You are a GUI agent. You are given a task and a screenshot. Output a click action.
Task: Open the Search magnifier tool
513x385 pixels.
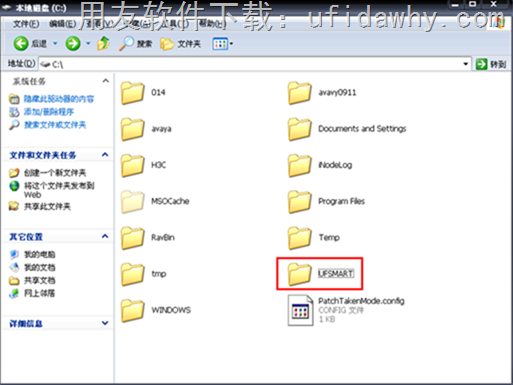pyautogui.click(x=135, y=44)
